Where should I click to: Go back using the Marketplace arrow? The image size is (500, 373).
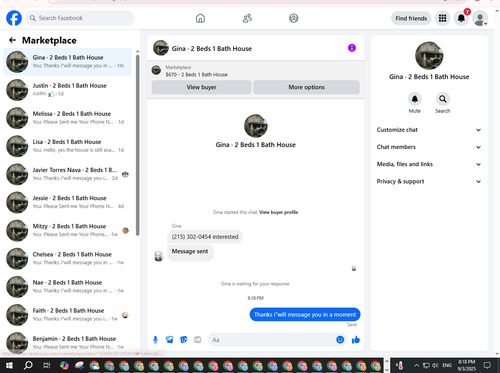tap(12, 40)
